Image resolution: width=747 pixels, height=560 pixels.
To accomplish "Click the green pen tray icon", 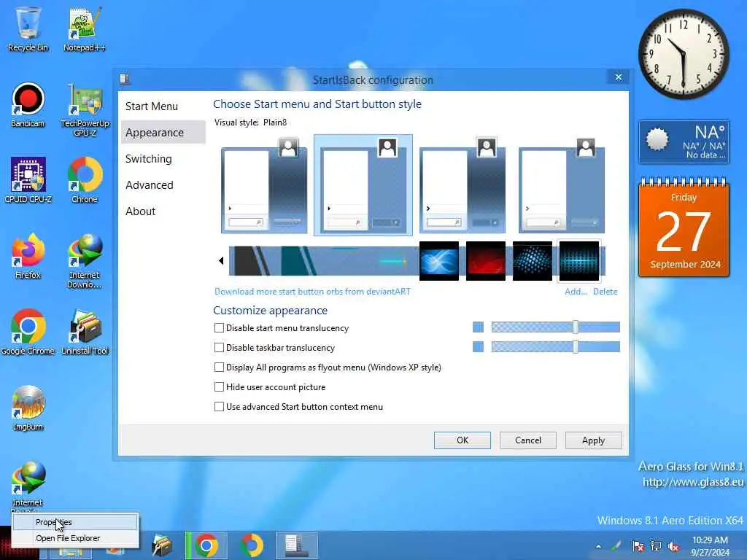I will click(616, 546).
